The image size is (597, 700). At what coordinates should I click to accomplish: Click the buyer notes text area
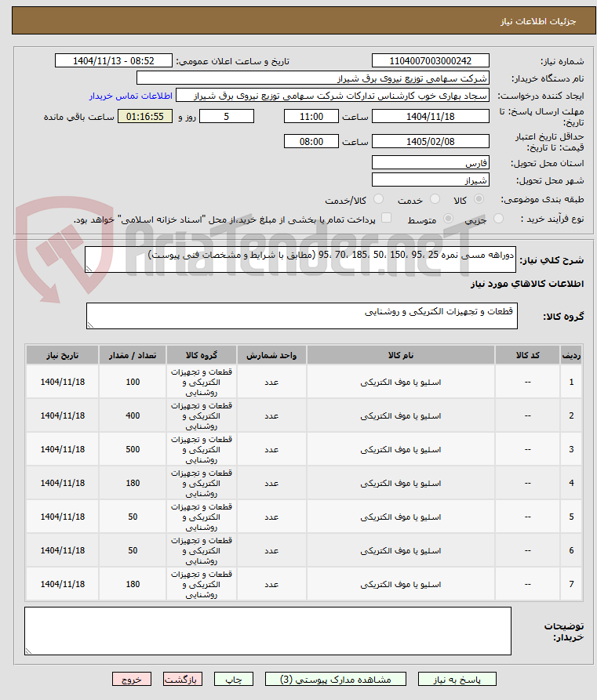point(268,631)
